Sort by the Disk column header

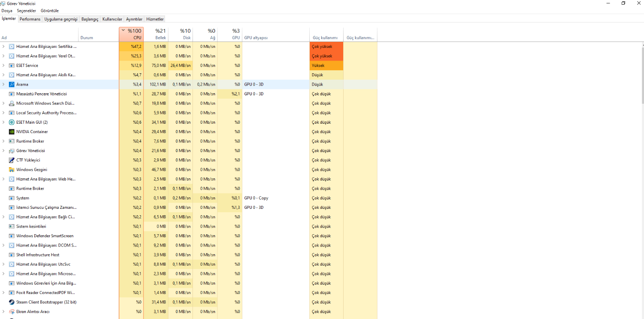click(x=181, y=34)
